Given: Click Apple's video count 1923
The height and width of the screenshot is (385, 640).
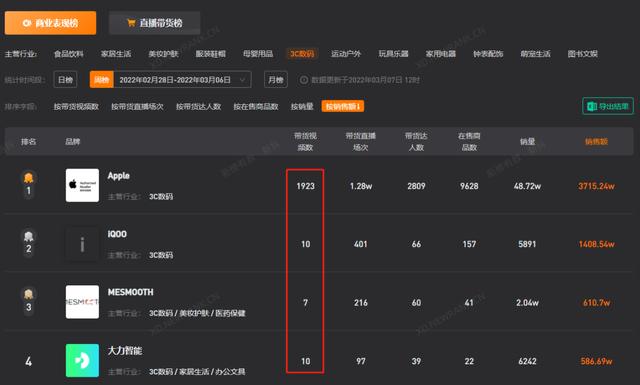Looking at the screenshot, I should click(x=305, y=186).
